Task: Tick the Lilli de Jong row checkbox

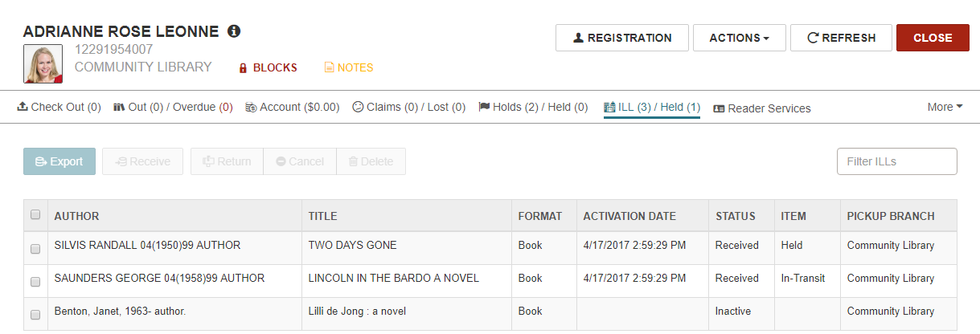Action: pyautogui.click(x=35, y=315)
